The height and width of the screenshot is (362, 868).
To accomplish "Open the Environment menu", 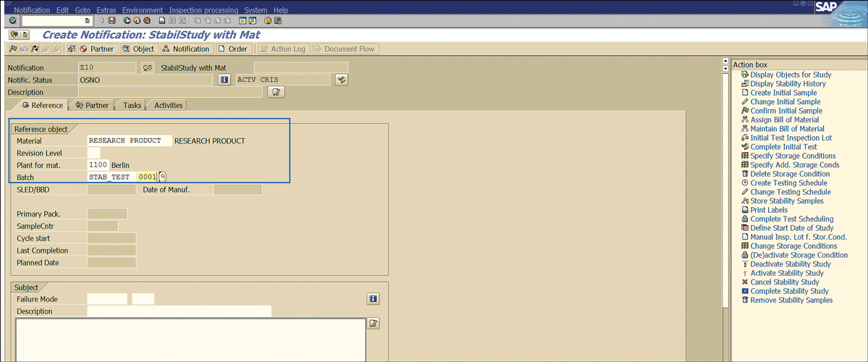I will tap(142, 10).
